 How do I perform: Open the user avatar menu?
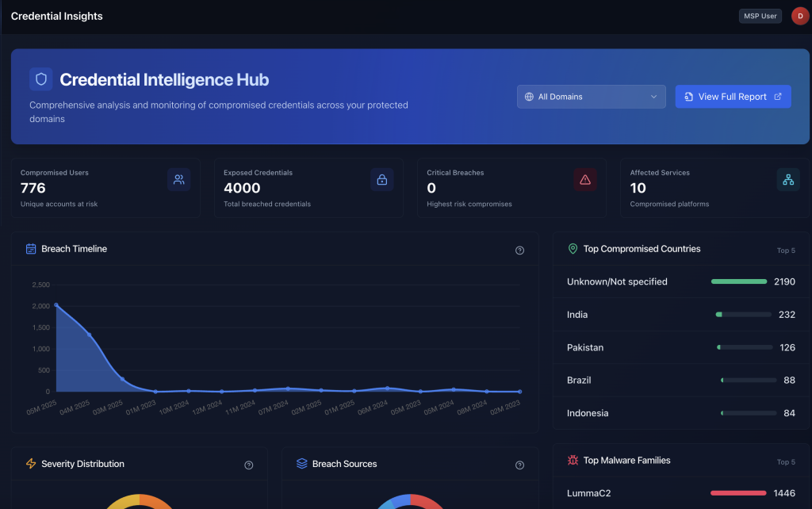pyautogui.click(x=799, y=16)
